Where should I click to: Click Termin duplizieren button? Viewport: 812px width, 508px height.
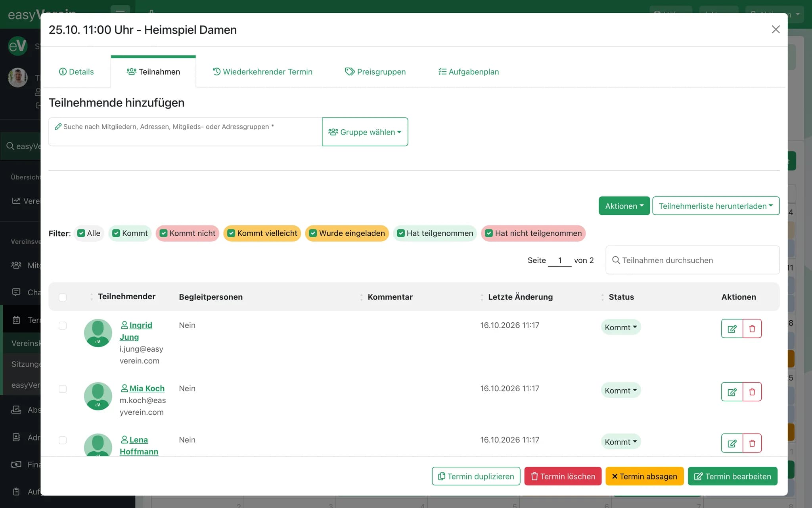click(x=476, y=476)
